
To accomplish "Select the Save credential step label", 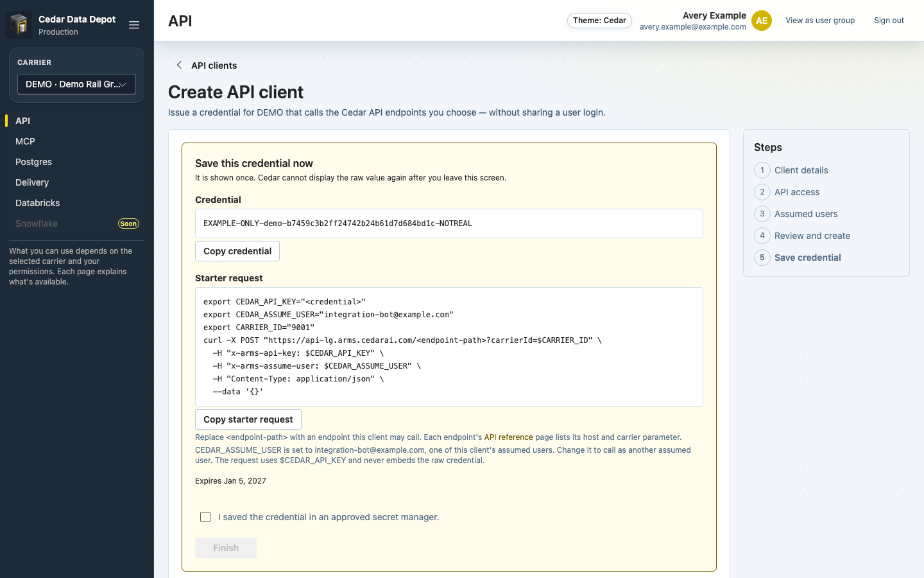I will tap(807, 258).
